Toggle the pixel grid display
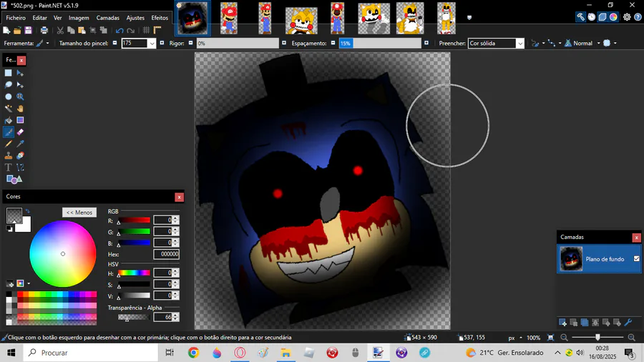Screen dimensions: 644x362 (146, 30)
